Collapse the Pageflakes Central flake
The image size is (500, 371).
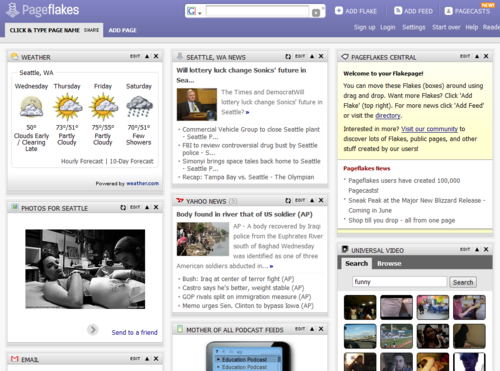click(x=477, y=56)
